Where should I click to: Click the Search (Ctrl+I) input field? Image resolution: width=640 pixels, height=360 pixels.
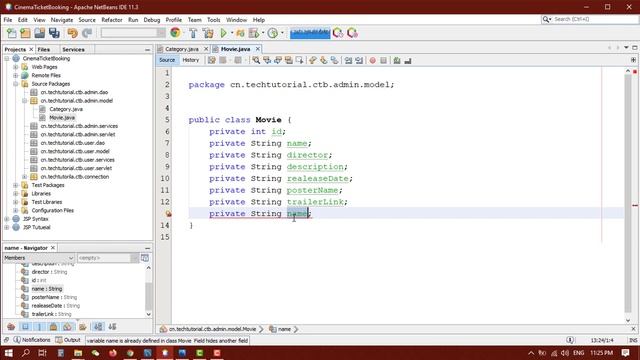[x=595, y=19]
